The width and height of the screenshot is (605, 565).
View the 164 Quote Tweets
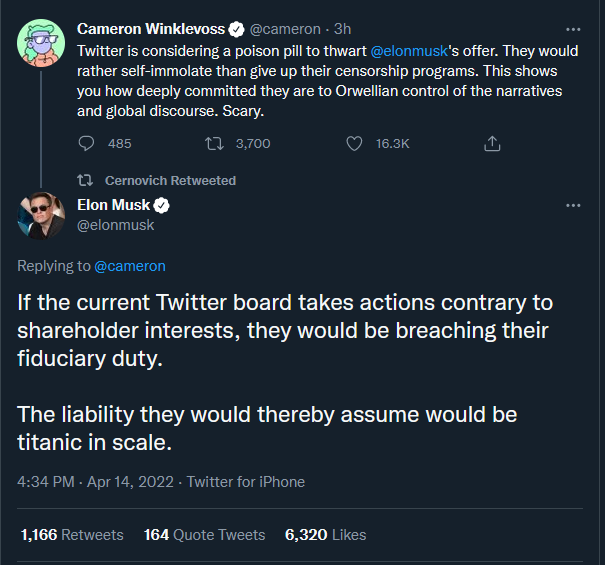[204, 535]
